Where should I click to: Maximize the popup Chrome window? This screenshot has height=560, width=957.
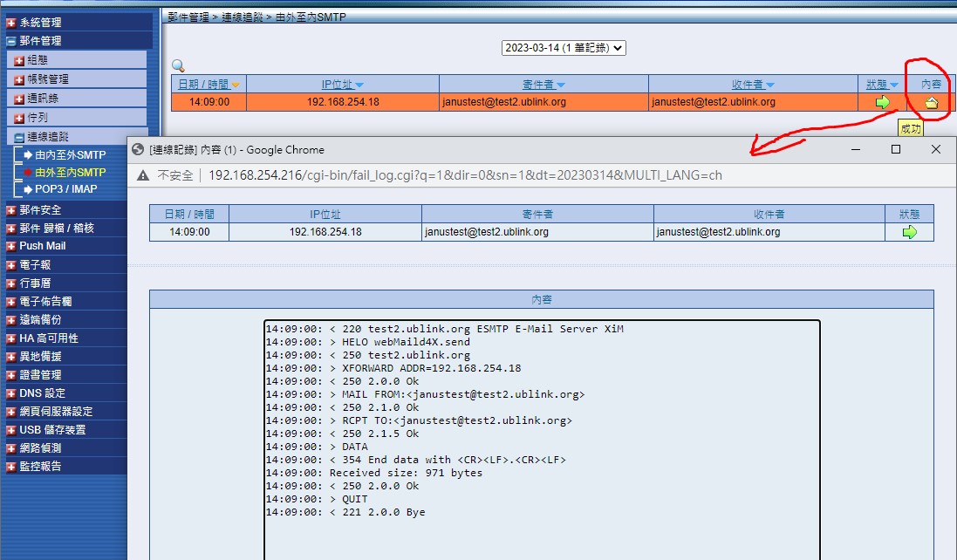(x=895, y=149)
